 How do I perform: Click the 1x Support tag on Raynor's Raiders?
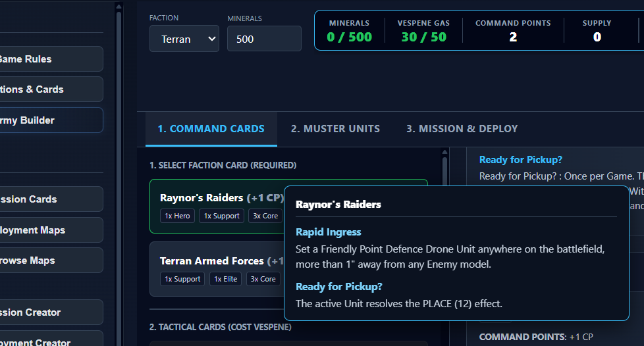click(221, 216)
